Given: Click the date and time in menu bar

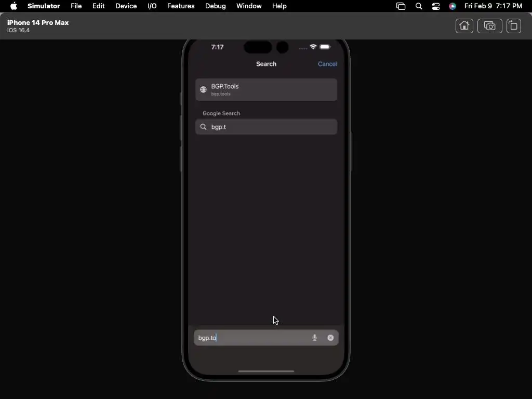Looking at the screenshot, I should pos(493,6).
